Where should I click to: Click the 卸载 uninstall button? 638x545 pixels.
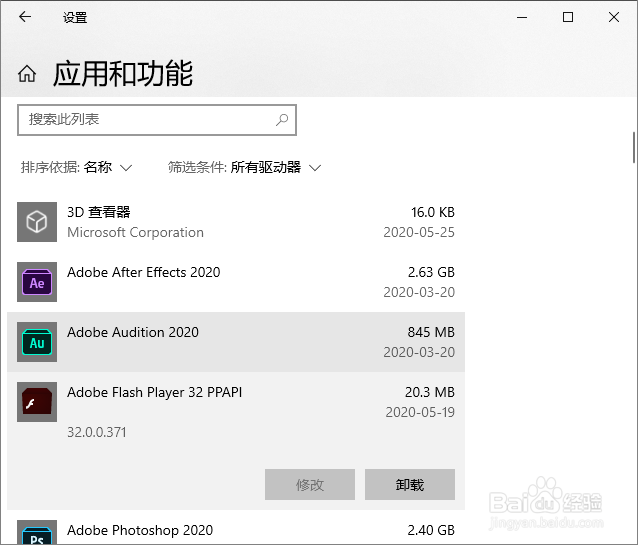click(x=410, y=484)
